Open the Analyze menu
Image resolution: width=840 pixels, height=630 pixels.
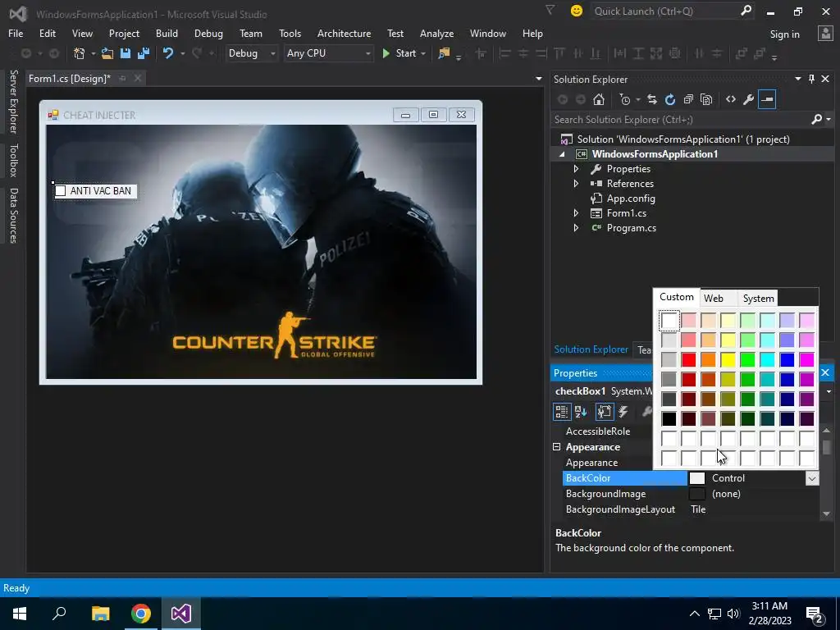(x=436, y=33)
